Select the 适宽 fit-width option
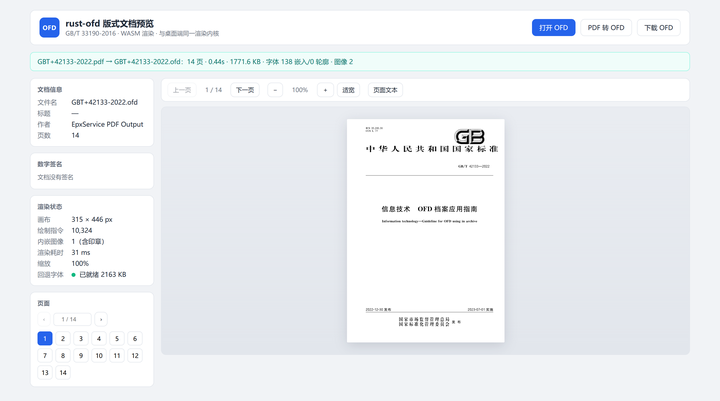Image resolution: width=720 pixels, height=401 pixels. click(348, 90)
